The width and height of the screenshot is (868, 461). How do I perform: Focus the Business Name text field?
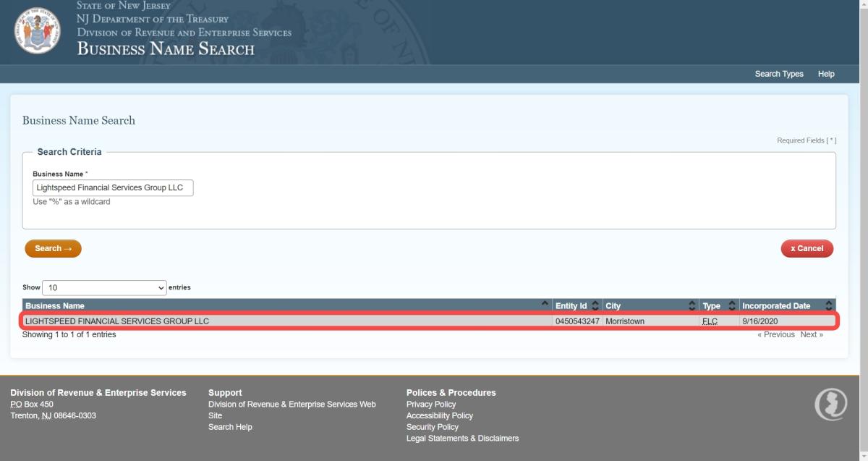(x=113, y=188)
